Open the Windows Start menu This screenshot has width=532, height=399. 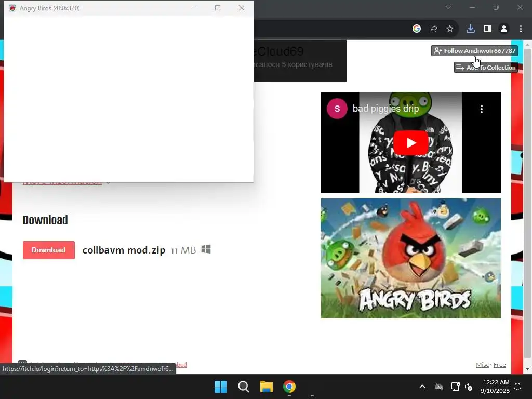click(x=220, y=387)
